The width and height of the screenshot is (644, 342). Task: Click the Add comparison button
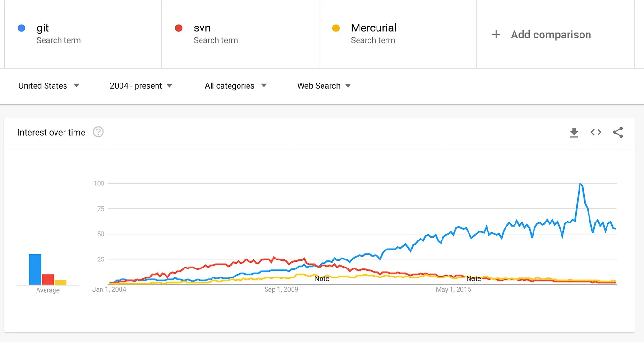click(551, 35)
